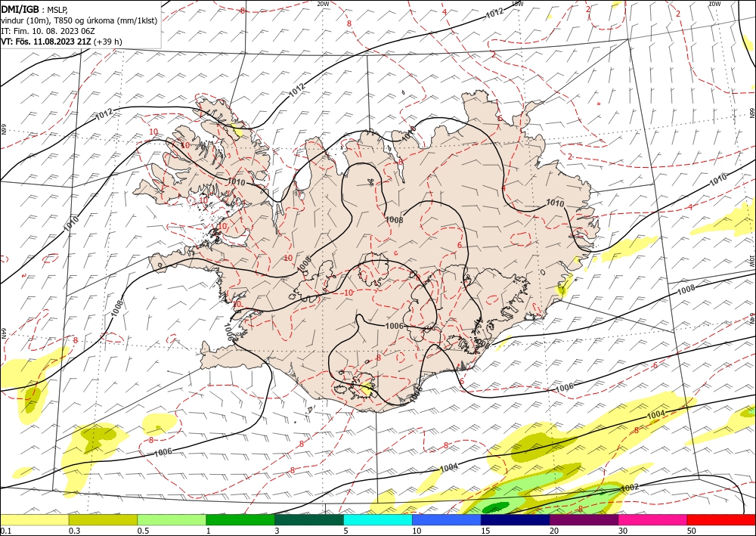
Task: Click the magenta 30–50 legend swatch
Action: 653,519
